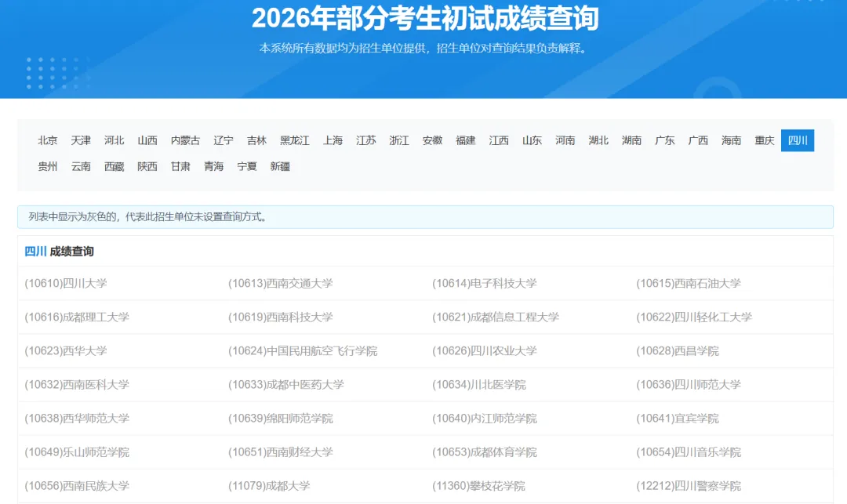Open (11079)成都大学 entry
This screenshot has width=847, height=504.
click(x=270, y=486)
